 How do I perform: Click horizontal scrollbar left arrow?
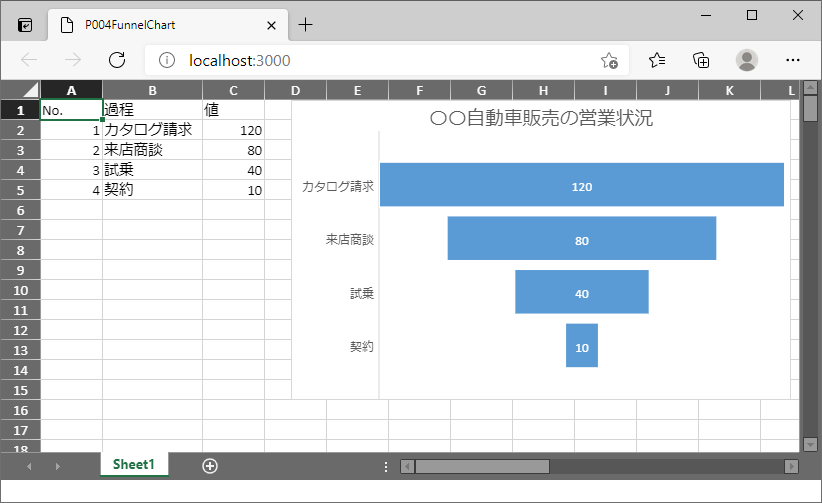(x=407, y=466)
